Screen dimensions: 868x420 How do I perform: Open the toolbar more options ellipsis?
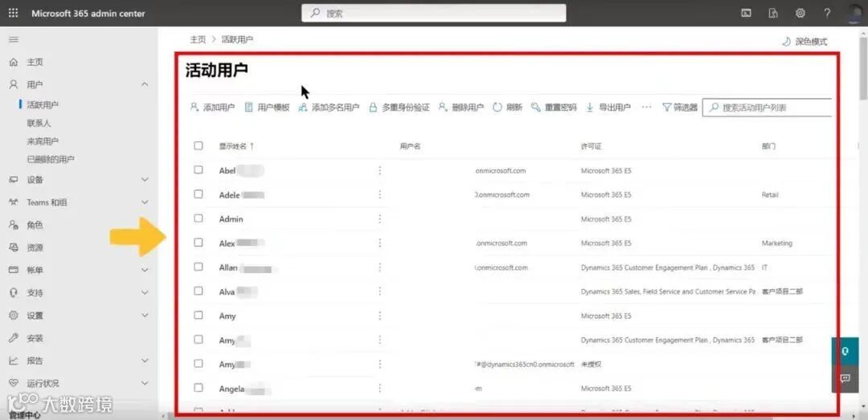646,108
